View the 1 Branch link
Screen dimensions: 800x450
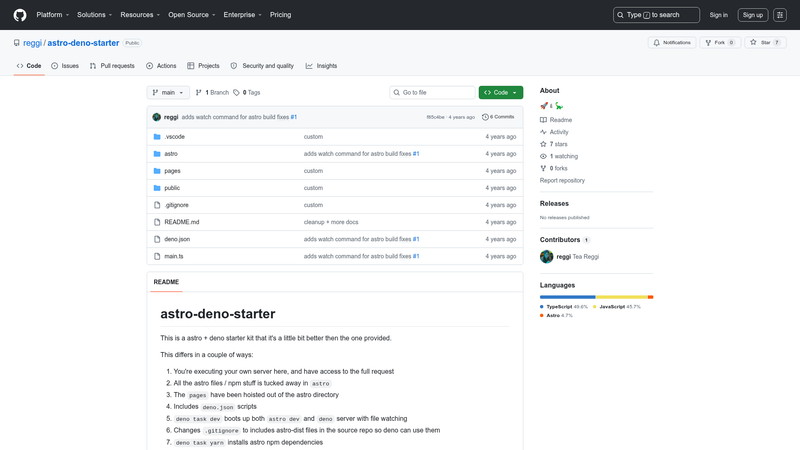click(212, 92)
